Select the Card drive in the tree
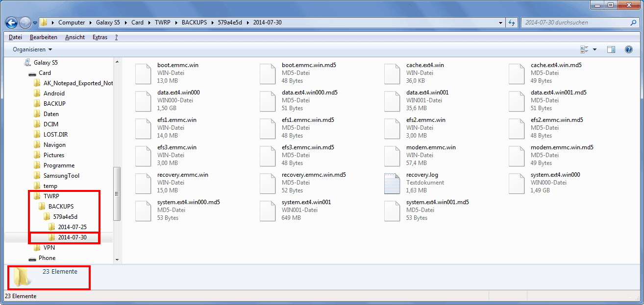Viewport: 644px width, 305px height. pyautogui.click(x=45, y=73)
